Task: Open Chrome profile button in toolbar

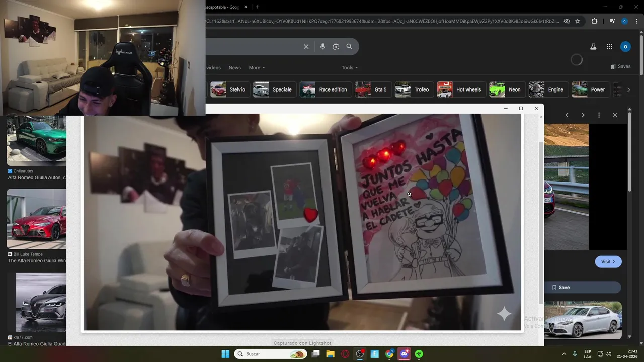Action: tap(624, 21)
